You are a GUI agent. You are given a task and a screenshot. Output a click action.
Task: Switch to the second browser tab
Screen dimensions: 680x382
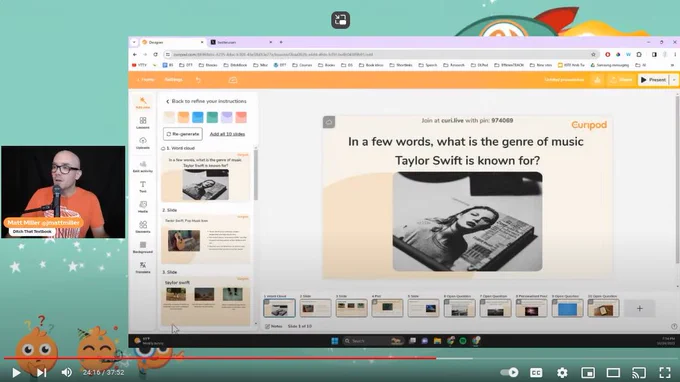click(x=241, y=42)
